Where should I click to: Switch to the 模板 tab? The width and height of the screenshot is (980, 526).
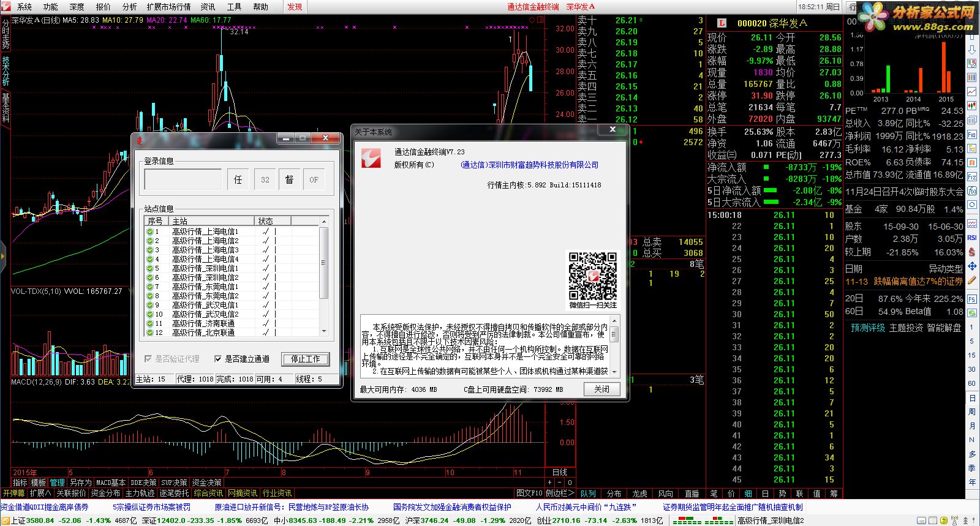tap(39, 483)
